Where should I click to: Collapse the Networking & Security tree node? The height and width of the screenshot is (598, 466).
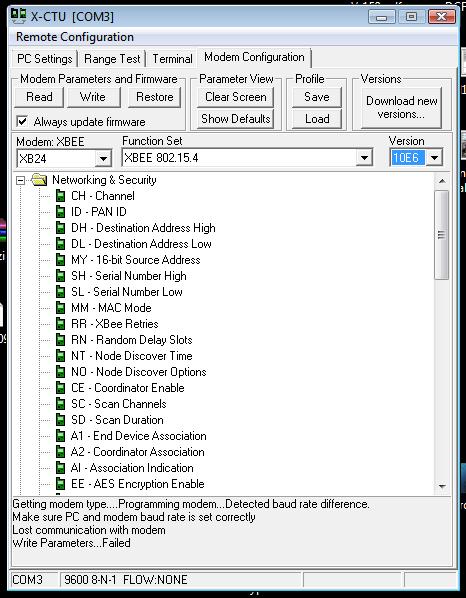[x=20, y=180]
